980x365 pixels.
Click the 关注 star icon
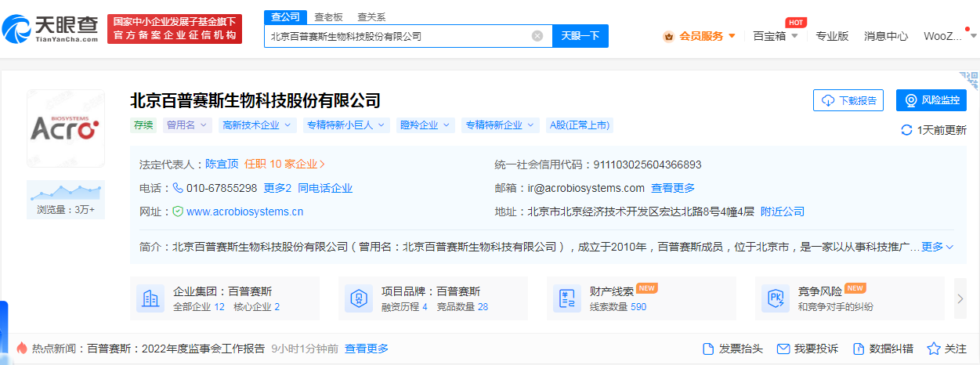pos(934,349)
